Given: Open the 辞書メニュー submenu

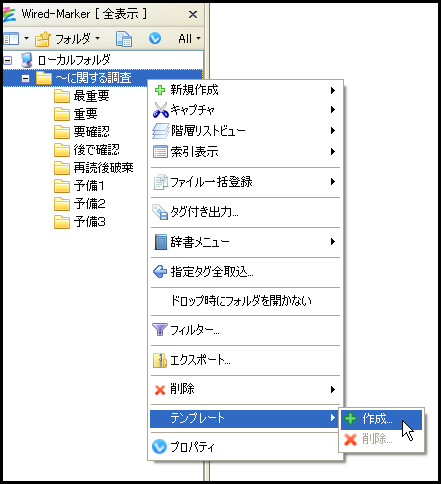Looking at the screenshot, I should tap(245, 242).
